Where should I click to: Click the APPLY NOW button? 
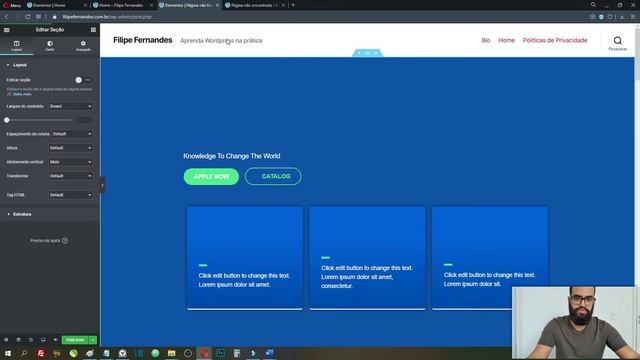pyautogui.click(x=211, y=176)
